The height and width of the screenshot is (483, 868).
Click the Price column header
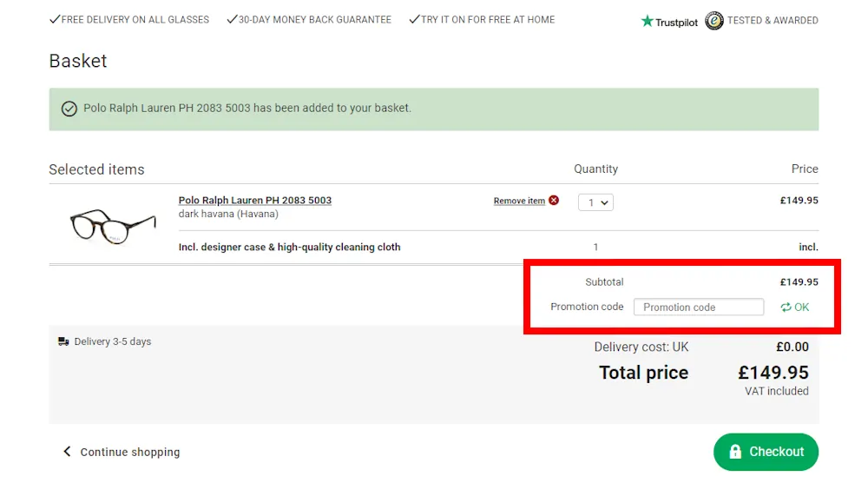click(x=805, y=169)
